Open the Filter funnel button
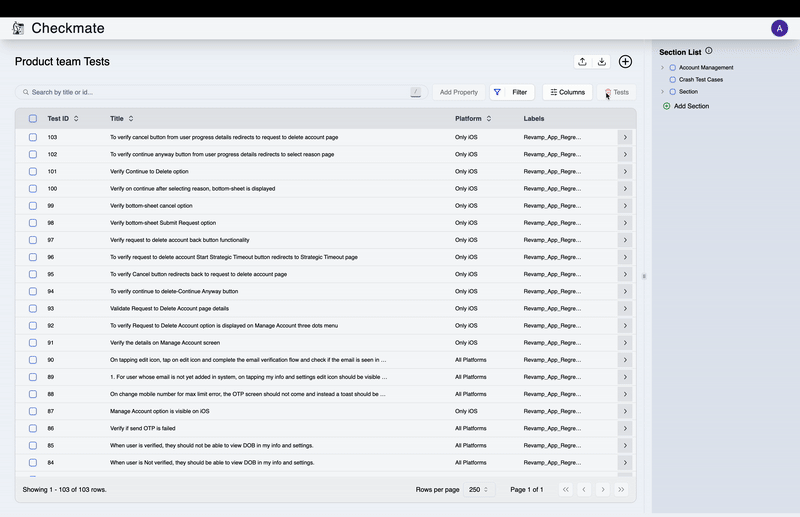 [x=497, y=92]
